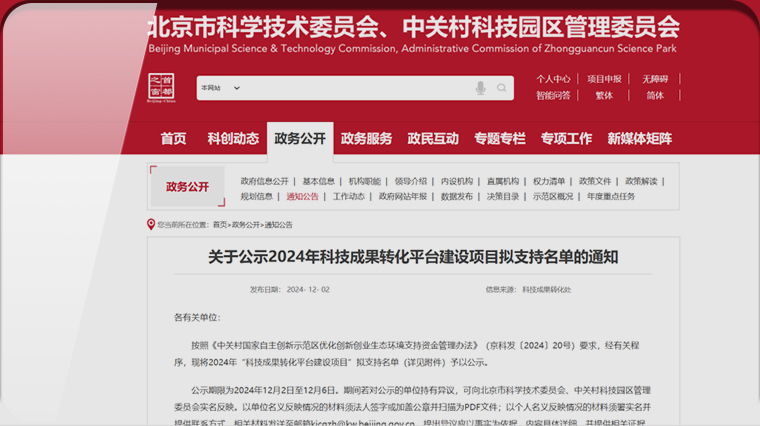Select the 政务服务 navigation tab
Screen dimensions: 760x426
[366, 139]
